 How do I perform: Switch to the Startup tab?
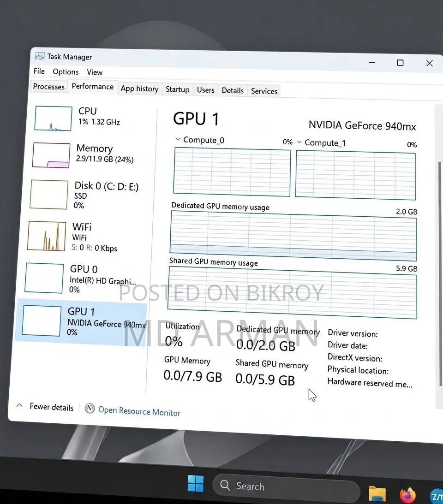[x=178, y=89]
